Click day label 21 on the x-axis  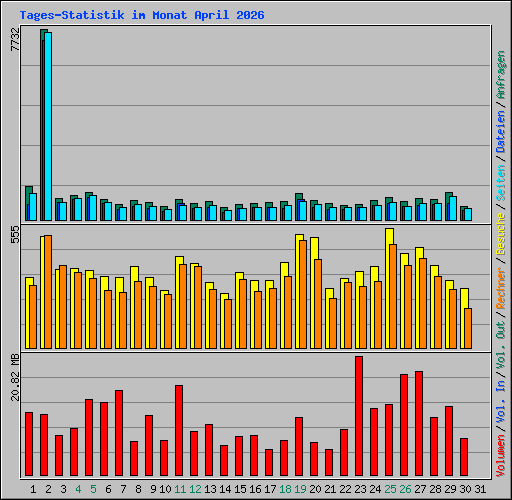[330, 489]
